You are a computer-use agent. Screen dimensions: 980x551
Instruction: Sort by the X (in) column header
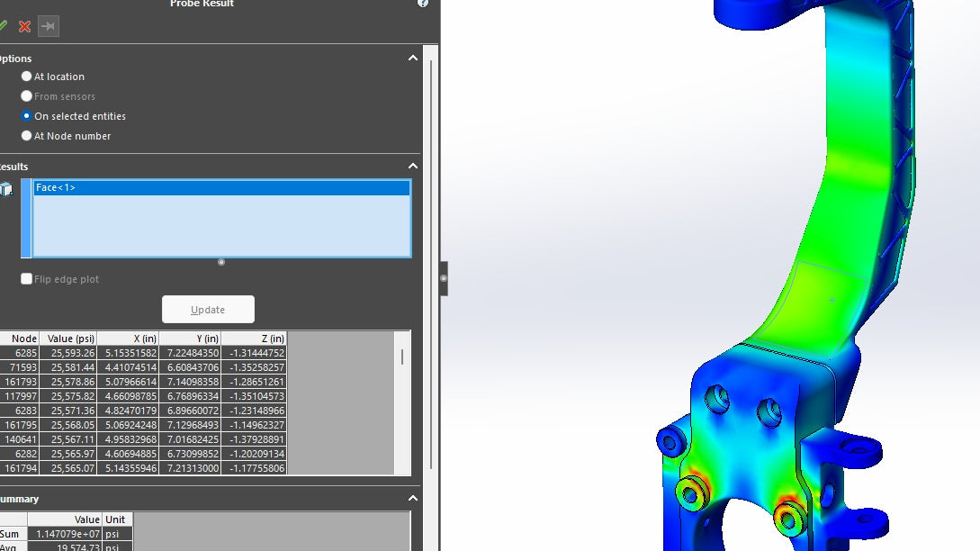[128, 339]
